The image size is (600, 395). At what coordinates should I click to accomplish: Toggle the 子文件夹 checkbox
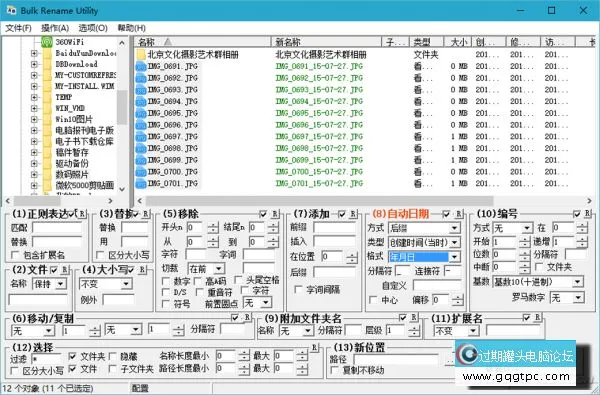112,369
